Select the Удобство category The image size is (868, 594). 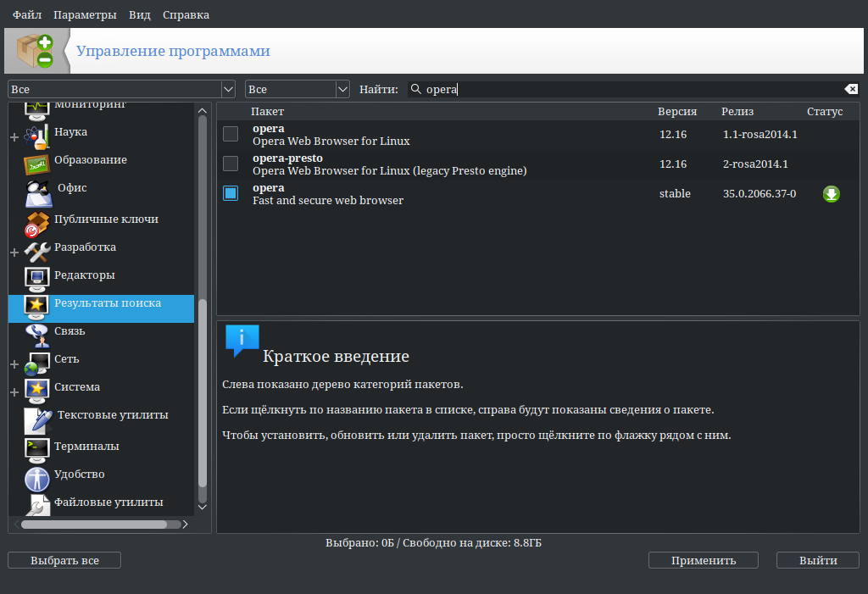[x=79, y=475]
